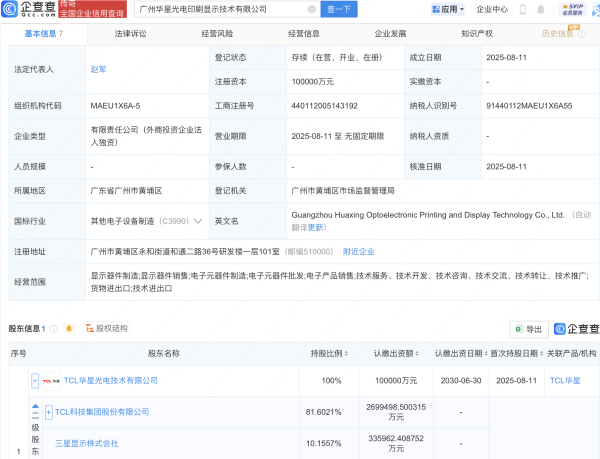Click the orange bell icon beside 股东信息
Screen dimensions: 600x459
69,328
